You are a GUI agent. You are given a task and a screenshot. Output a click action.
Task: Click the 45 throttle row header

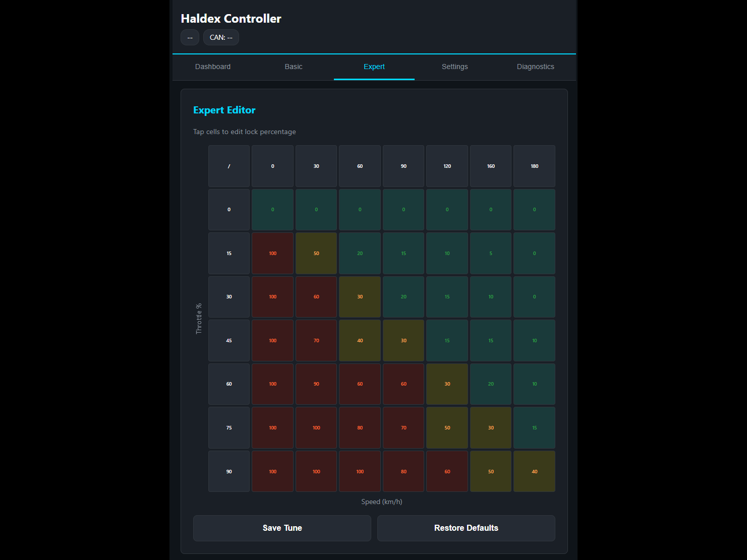(229, 341)
